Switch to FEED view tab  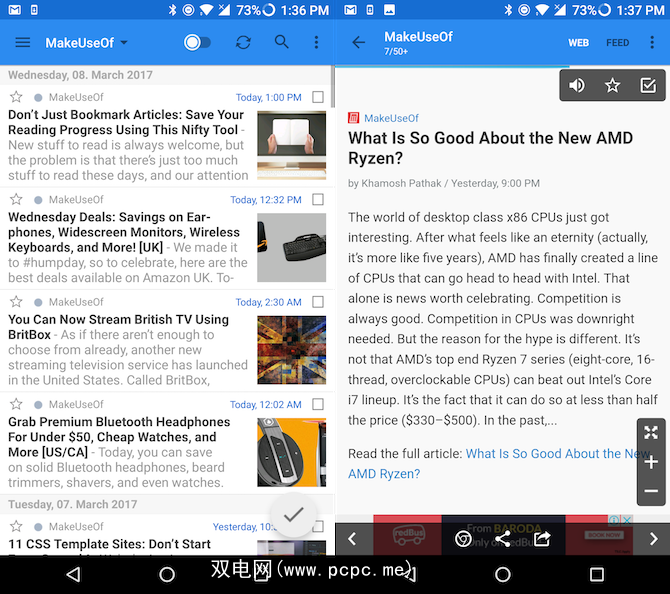pos(617,43)
